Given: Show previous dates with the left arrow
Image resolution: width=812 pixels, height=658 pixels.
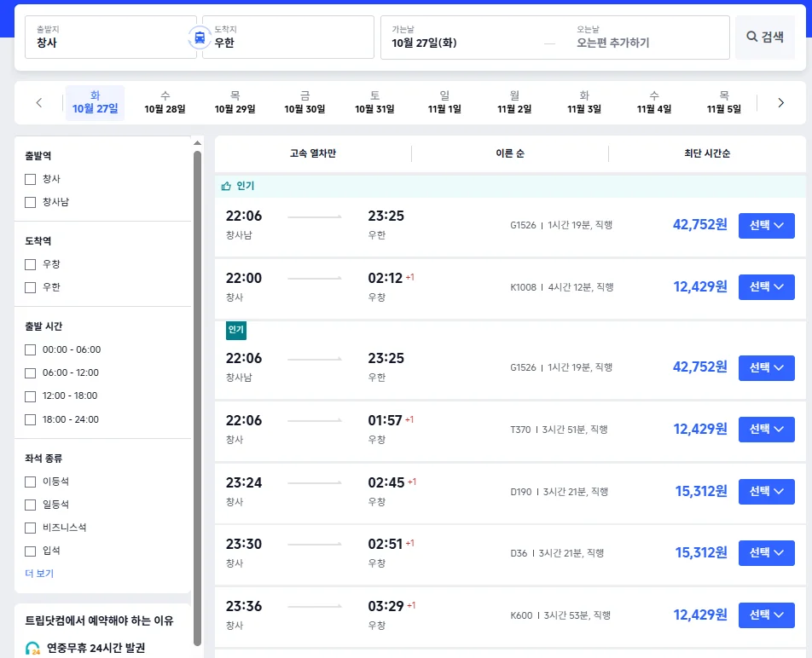Looking at the screenshot, I should (x=39, y=102).
